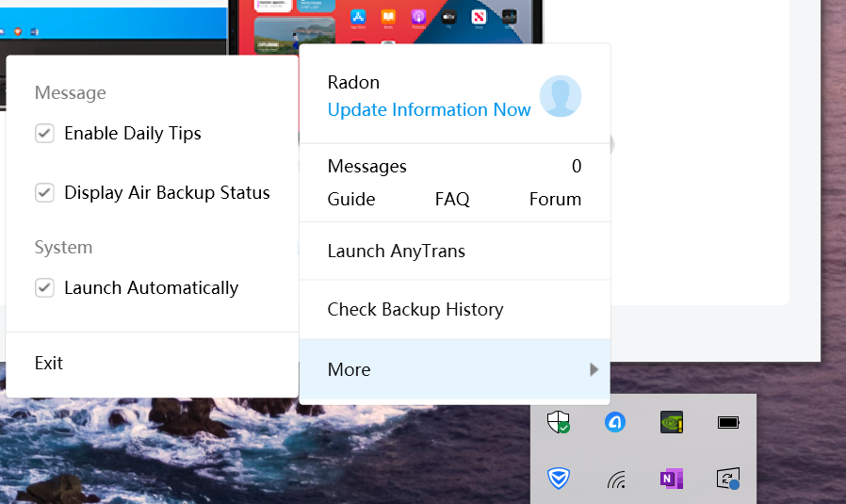
Task: Click the sync screen tray icon
Action: pyautogui.click(x=728, y=479)
